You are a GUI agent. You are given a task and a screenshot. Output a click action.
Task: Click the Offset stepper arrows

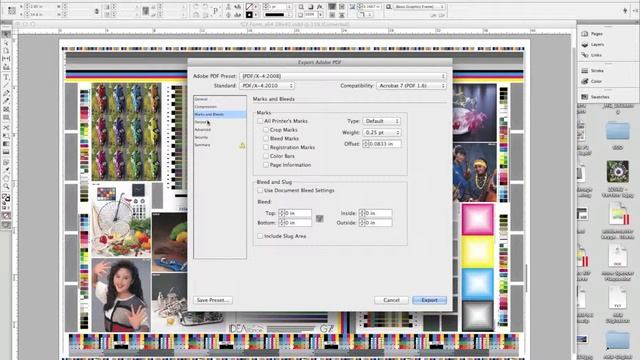coord(365,144)
